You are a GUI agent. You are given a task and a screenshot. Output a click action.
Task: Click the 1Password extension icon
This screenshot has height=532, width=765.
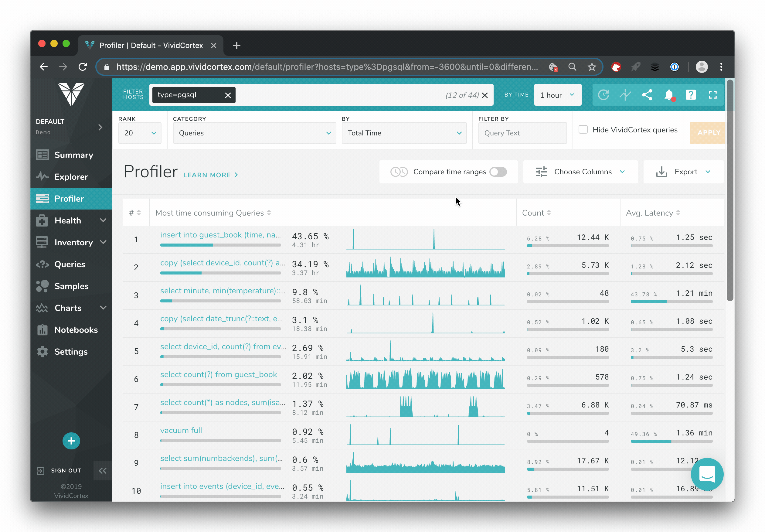point(674,67)
